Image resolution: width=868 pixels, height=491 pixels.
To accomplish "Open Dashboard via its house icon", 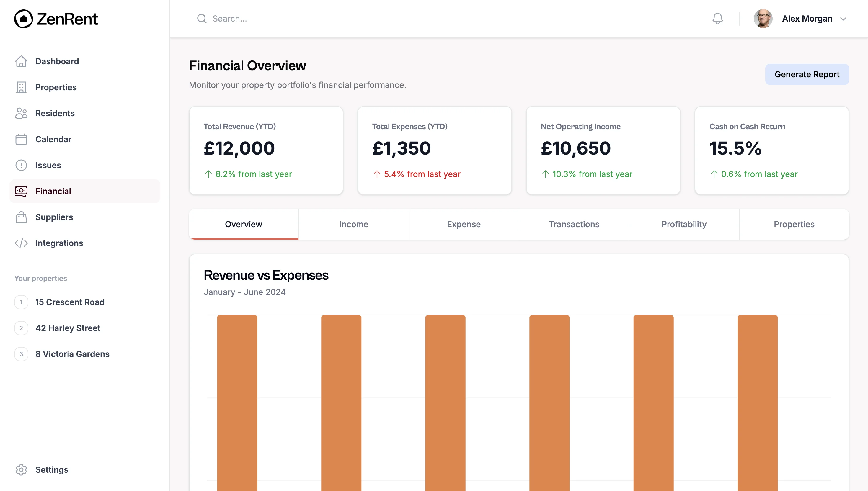I will click(21, 61).
